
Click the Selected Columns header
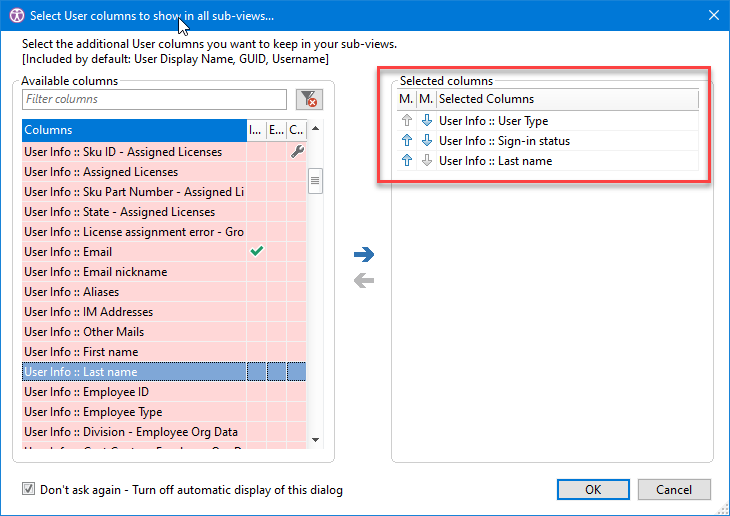tap(567, 99)
